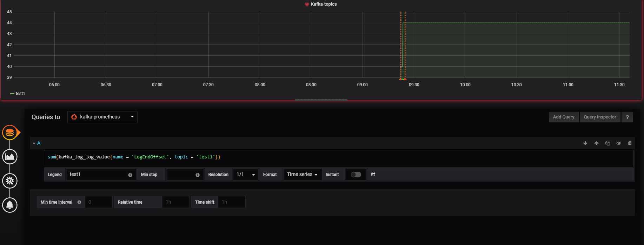The image size is (644, 245).
Task: Duplicate query A with copy icon
Action: (608, 143)
